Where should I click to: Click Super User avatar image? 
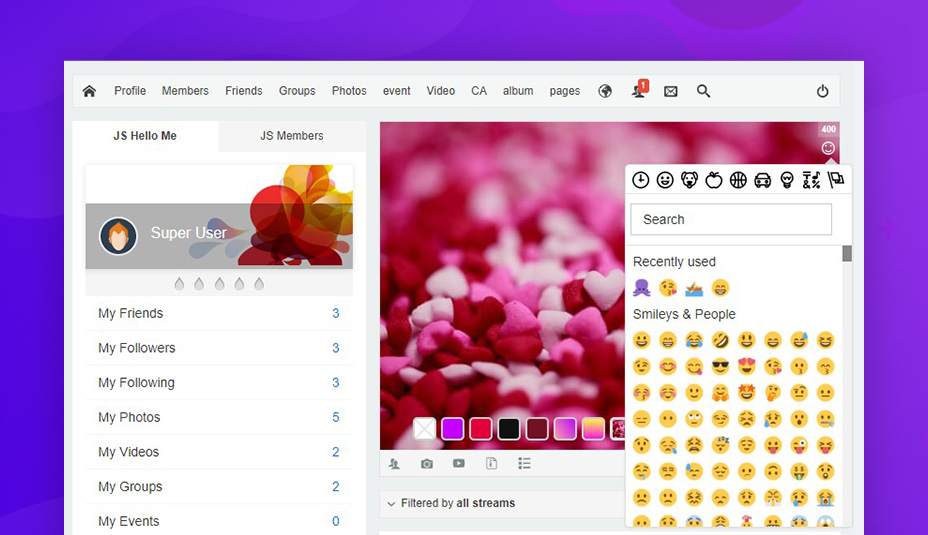tap(118, 236)
